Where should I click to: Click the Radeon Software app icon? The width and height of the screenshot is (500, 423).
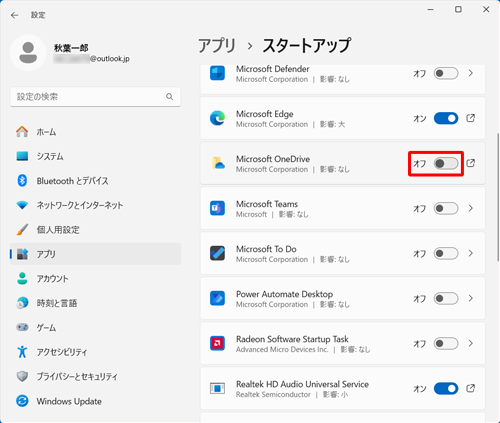(x=217, y=343)
